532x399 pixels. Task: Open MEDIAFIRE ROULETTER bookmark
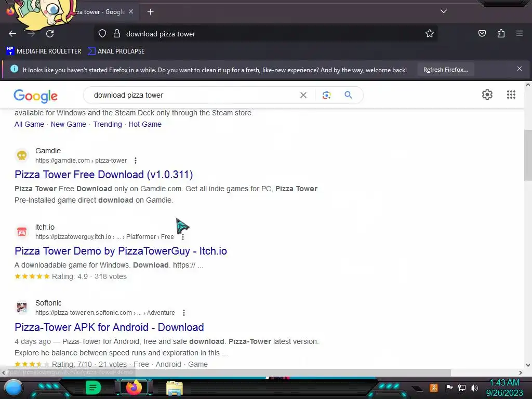coord(44,51)
